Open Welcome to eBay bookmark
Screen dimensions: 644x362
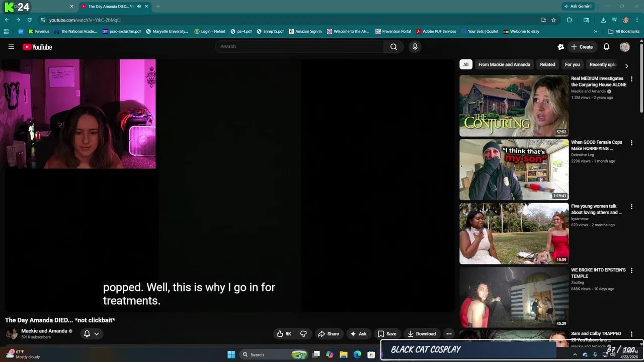click(x=521, y=31)
